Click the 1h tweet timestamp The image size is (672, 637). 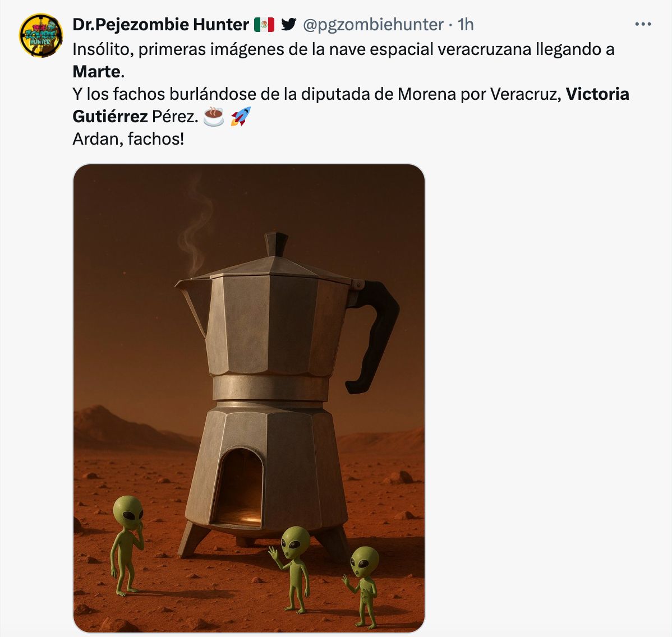466,25
